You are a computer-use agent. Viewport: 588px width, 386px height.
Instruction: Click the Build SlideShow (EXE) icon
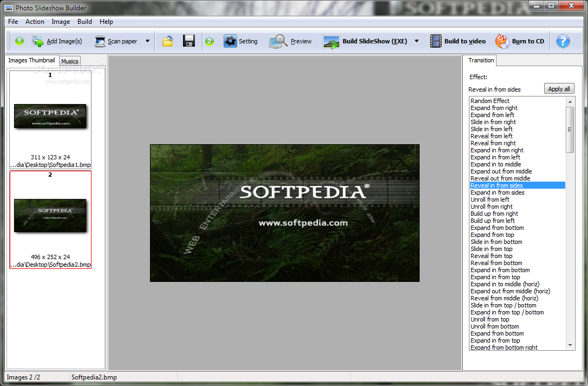331,42
